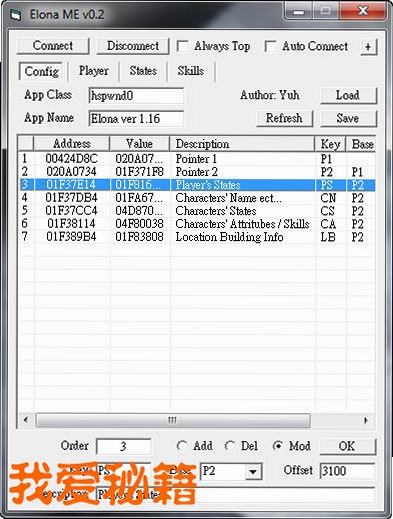Select the Mod radio button
This screenshot has width=393, height=519.
[x=277, y=446]
